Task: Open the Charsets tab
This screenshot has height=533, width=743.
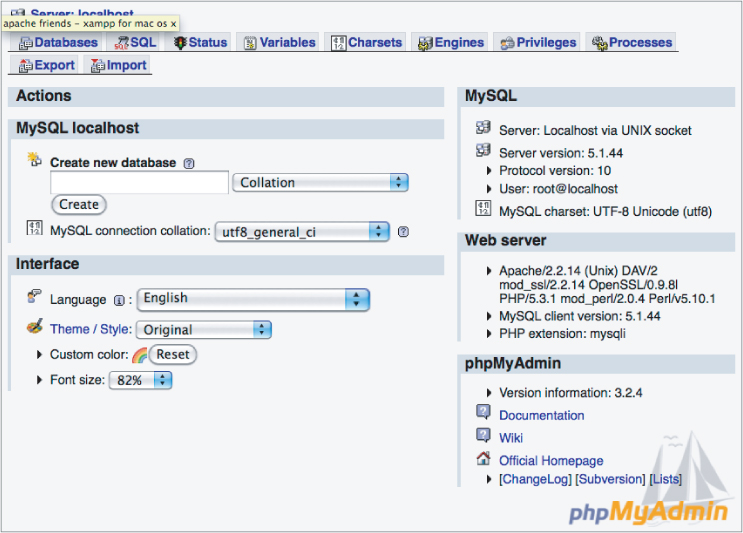Action: pyautogui.click(x=366, y=43)
